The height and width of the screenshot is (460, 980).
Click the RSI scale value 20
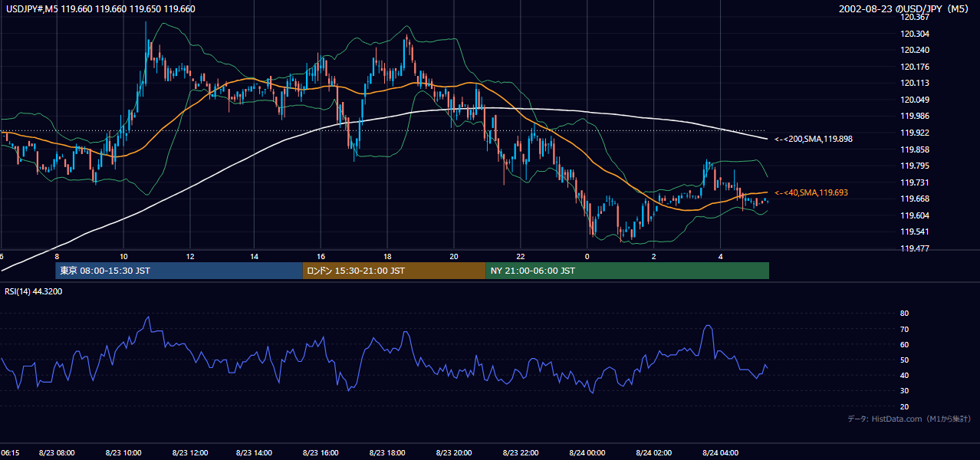[904, 406]
